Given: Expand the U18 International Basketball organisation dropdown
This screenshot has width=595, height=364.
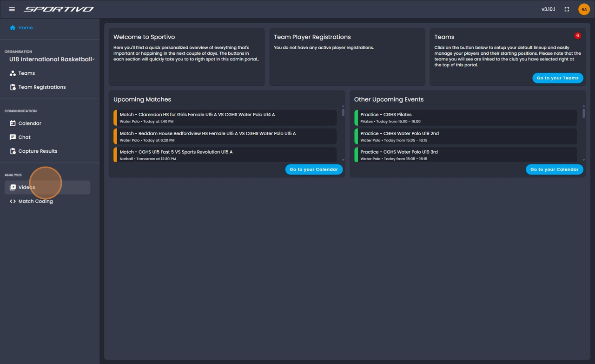Looking at the screenshot, I should pos(52,59).
